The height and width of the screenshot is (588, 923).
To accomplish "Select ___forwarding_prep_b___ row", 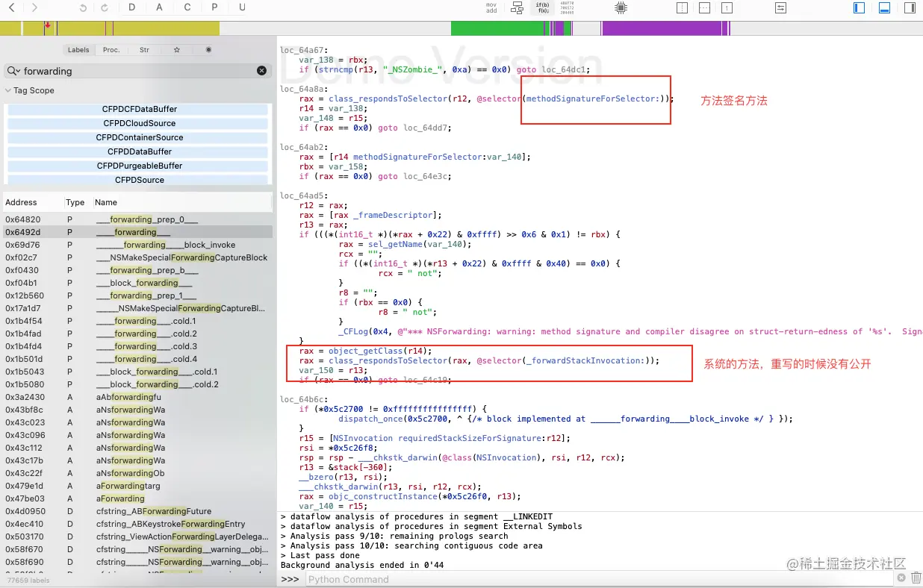I will [138, 270].
